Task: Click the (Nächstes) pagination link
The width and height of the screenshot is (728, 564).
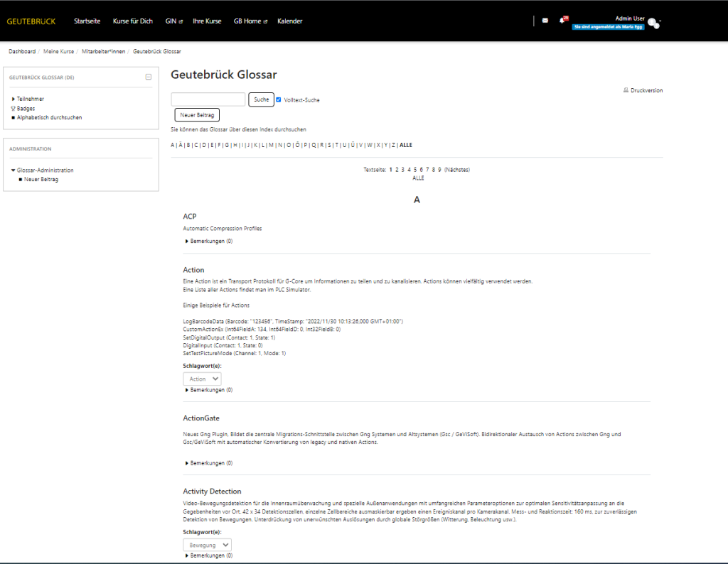Action: pyautogui.click(x=457, y=170)
